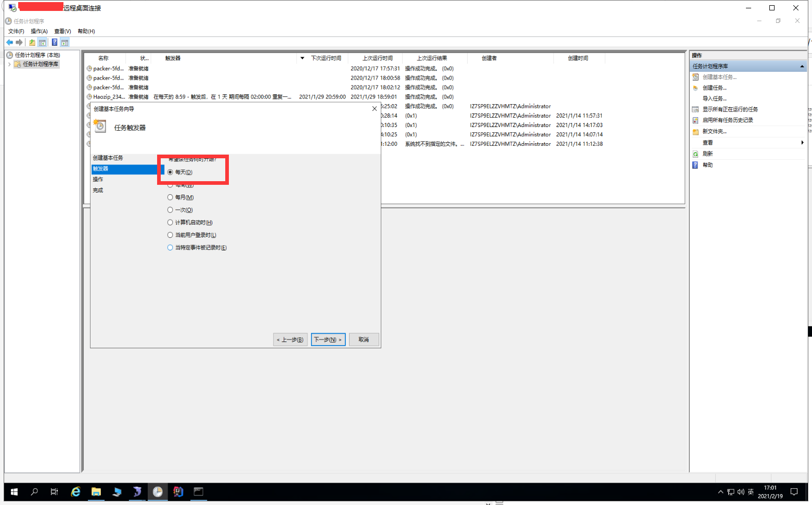Click the 2021/1/14 11:57:31 creation time cell

click(579, 116)
